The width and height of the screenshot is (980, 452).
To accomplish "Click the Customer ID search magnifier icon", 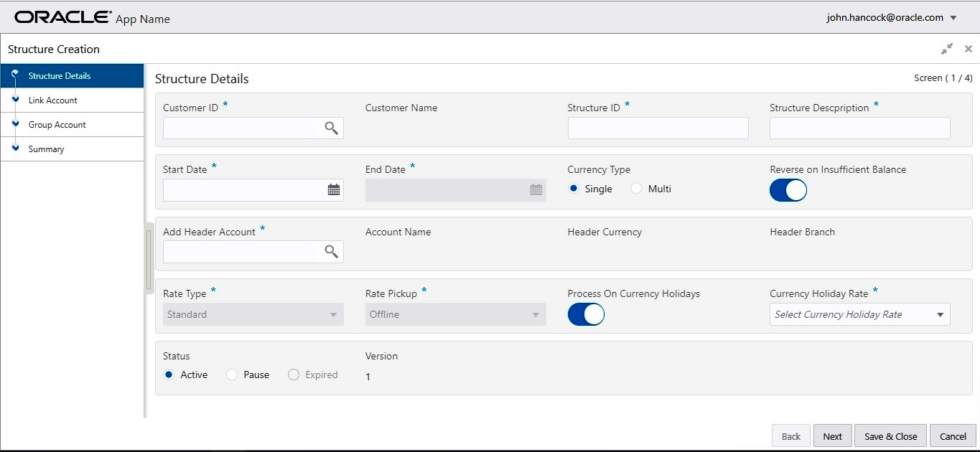I will (331, 128).
